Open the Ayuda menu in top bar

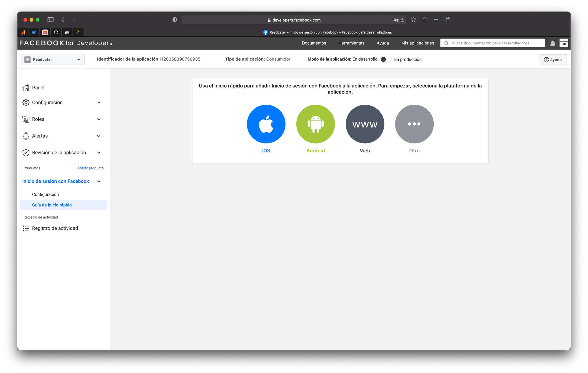click(383, 43)
